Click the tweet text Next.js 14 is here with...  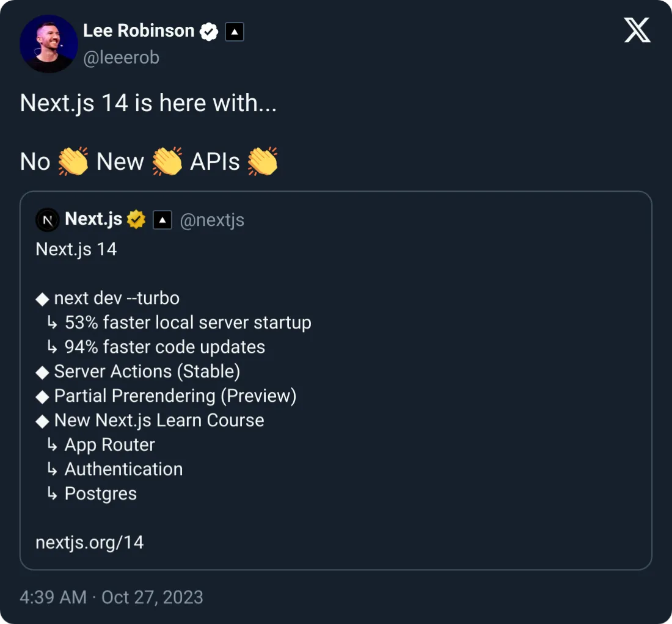148,103
